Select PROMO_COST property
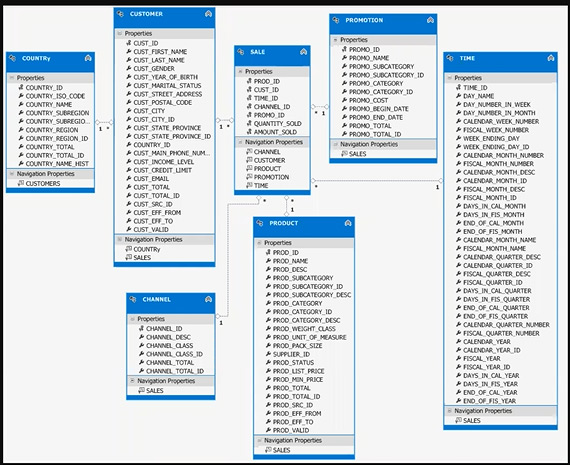This screenshot has height=465, width=570. pyautogui.click(x=369, y=100)
